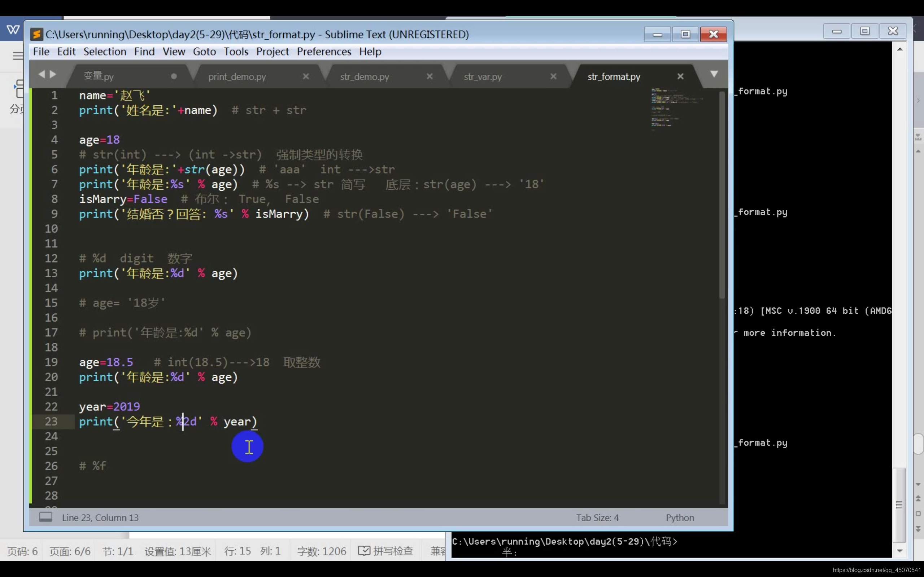Click the tab scroll left arrow
This screenshot has height=577, width=924.
pyautogui.click(x=42, y=74)
